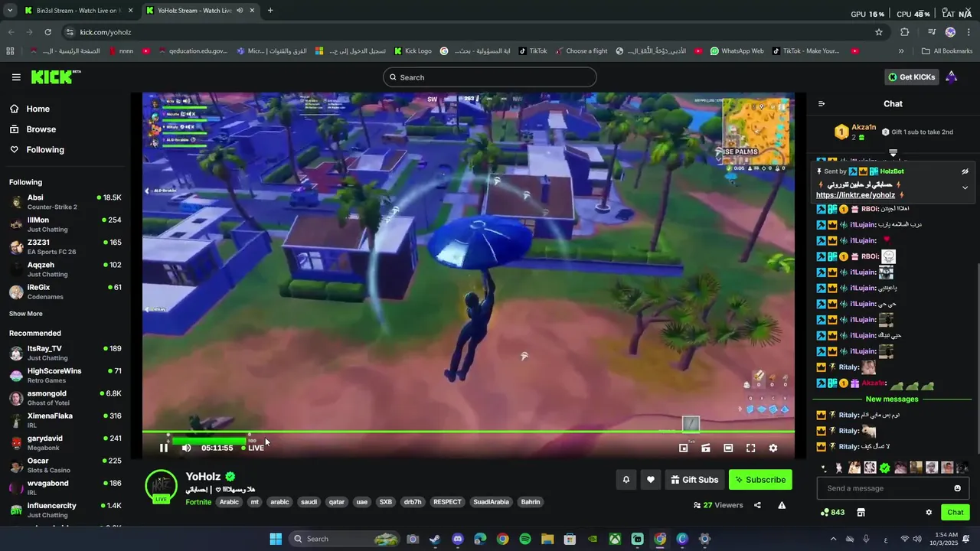Show hidden system tray icons
The image size is (980, 551).
[834, 539]
